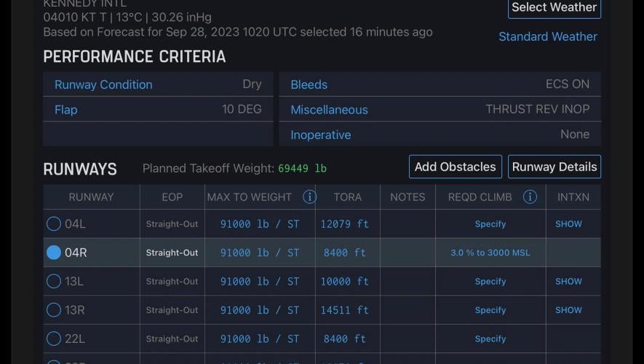The width and height of the screenshot is (644, 364).
Task: Open the Inoperative items row
Action: click(440, 135)
